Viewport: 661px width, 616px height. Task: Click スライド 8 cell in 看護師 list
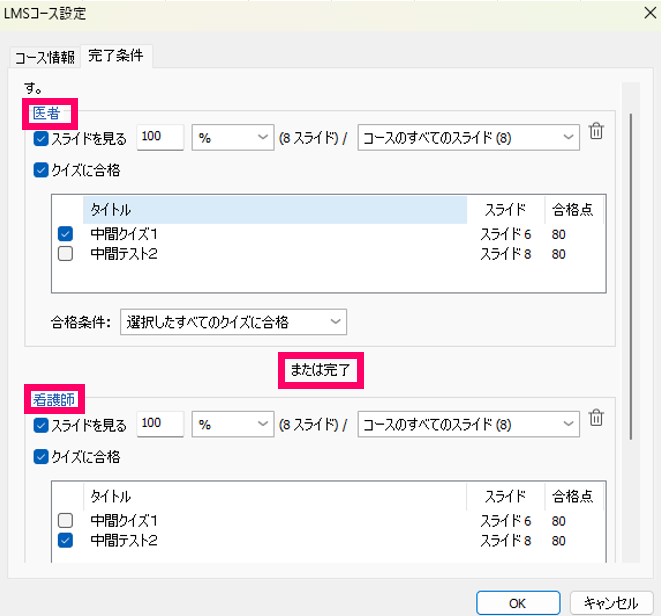505,541
